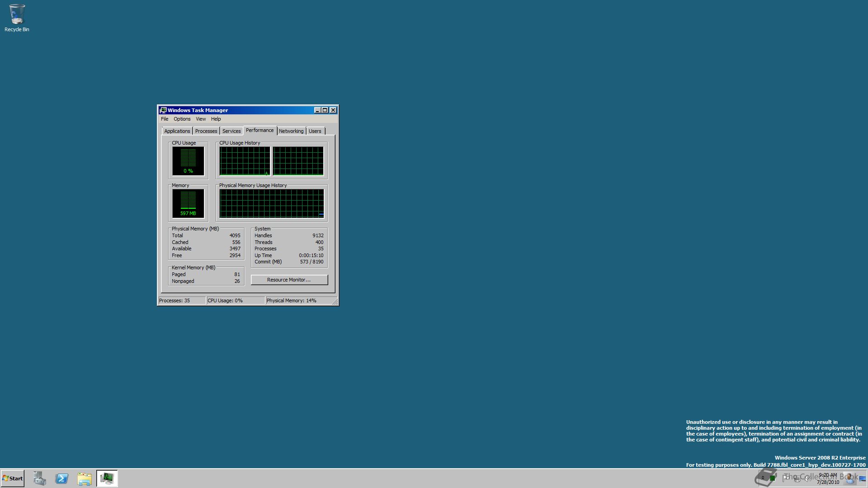
Task: Open the Options menu
Action: pos(182,119)
